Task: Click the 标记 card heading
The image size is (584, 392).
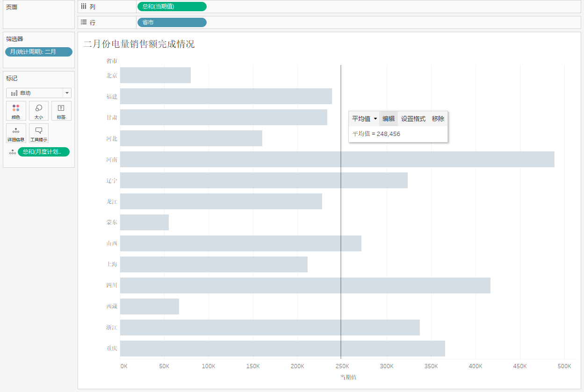Action: 12,78
